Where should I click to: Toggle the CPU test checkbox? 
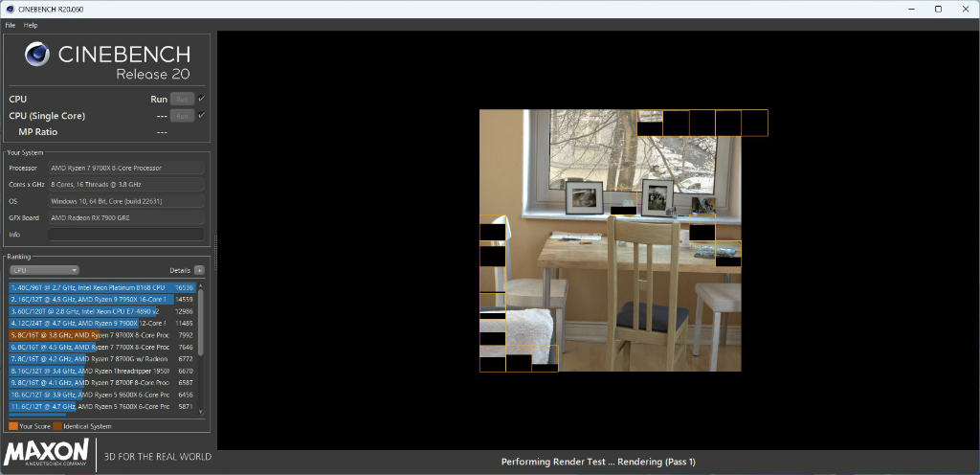pos(201,99)
